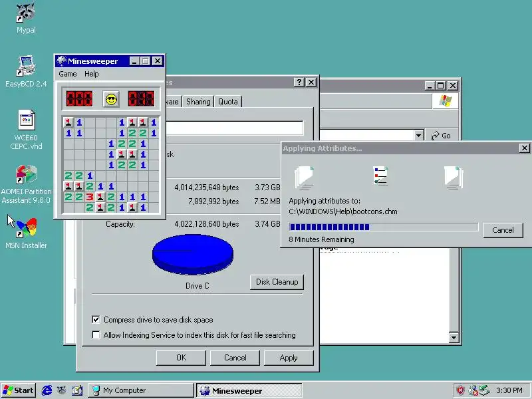The height and width of the screenshot is (399, 532).
Task: Enable Allow Indexing Service checkbox
Action: 96,335
